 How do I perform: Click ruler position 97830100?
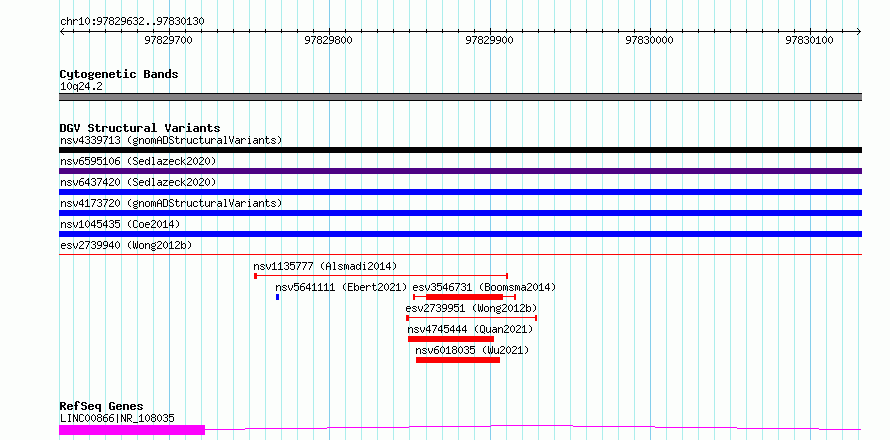click(x=809, y=40)
